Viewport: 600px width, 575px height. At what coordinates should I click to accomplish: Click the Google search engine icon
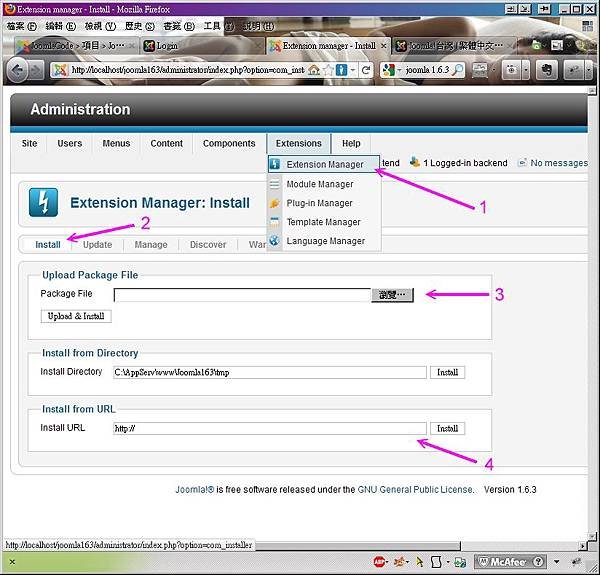pyautogui.click(x=388, y=70)
